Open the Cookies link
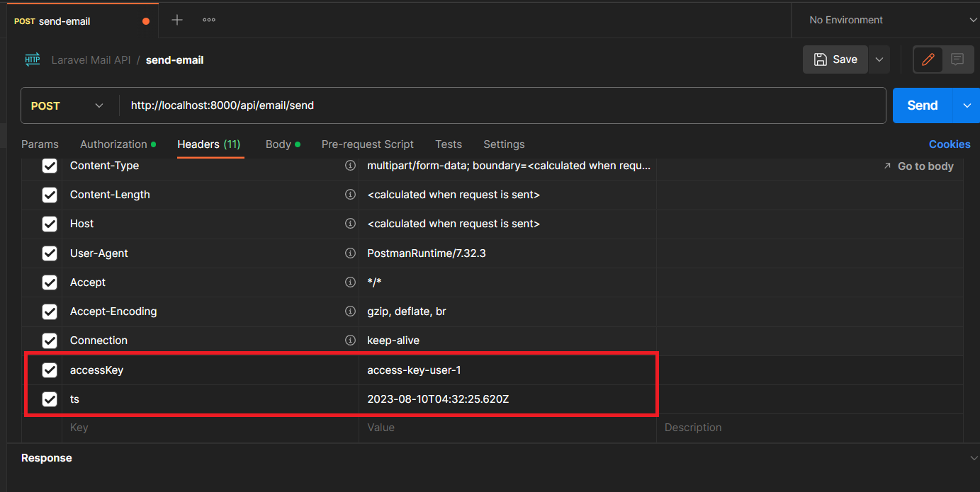Screen dimensions: 980x492 tap(950, 144)
